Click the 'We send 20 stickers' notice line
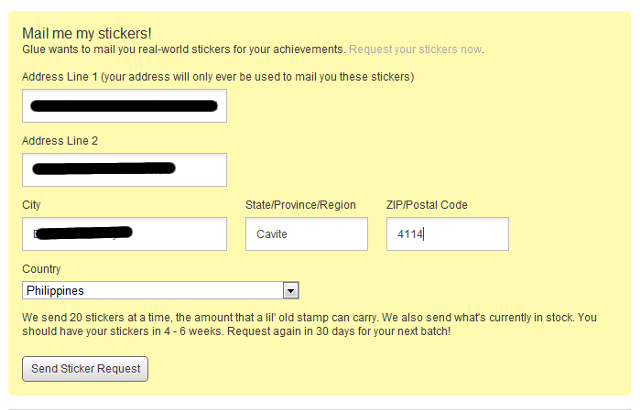The width and height of the screenshot is (640, 410). tap(200, 317)
